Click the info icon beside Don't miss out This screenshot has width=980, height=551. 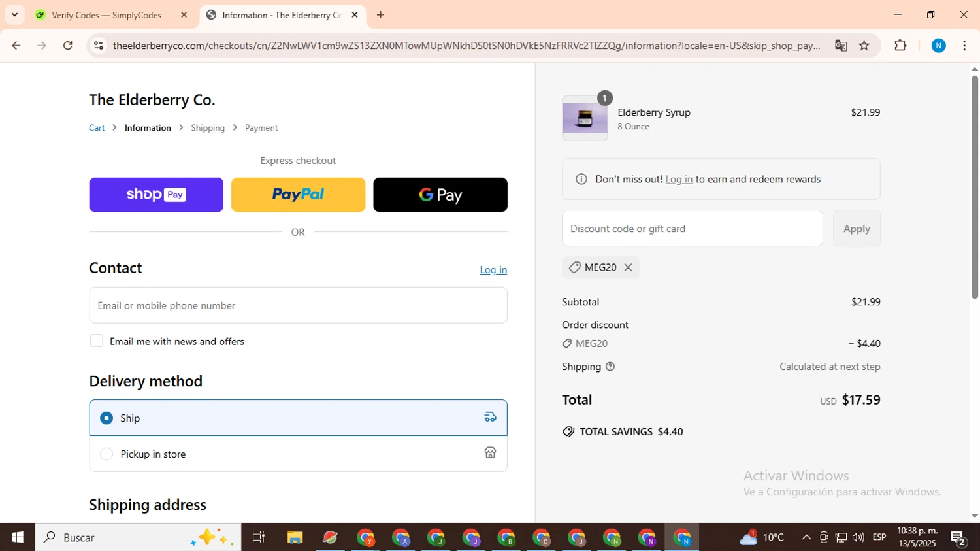581,179
